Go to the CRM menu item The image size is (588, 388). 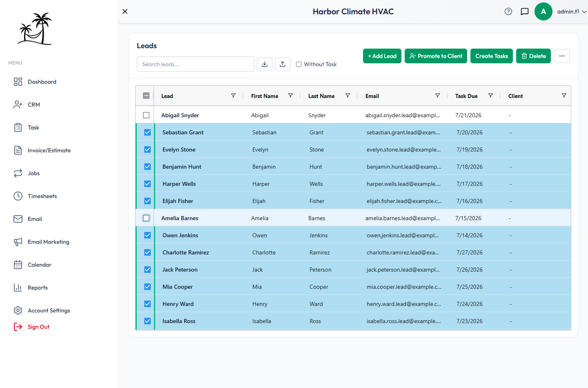tap(34, 105)
